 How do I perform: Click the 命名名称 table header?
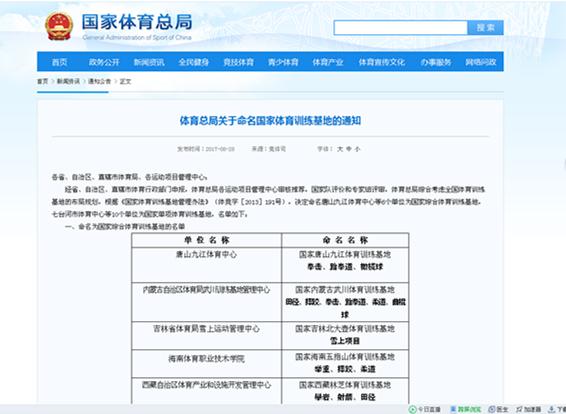(345, 240)
